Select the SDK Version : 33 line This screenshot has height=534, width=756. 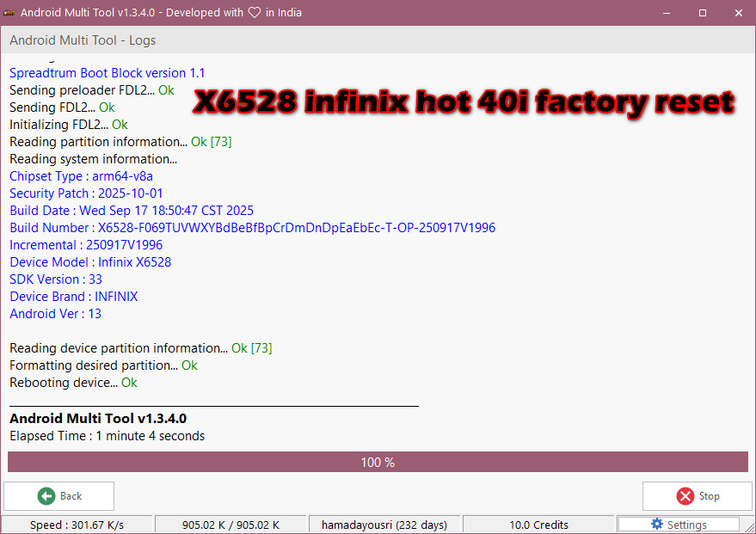[x=56, y=279]
